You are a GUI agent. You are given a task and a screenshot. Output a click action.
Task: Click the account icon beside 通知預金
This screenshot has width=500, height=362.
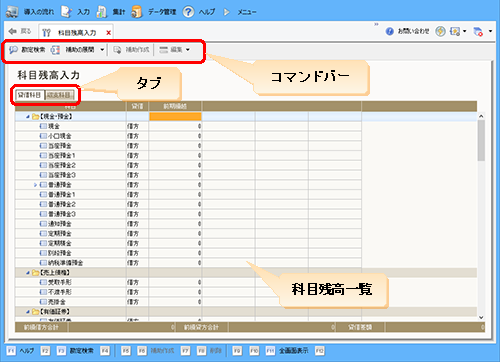pyautogui.click(x=43, y=224)
